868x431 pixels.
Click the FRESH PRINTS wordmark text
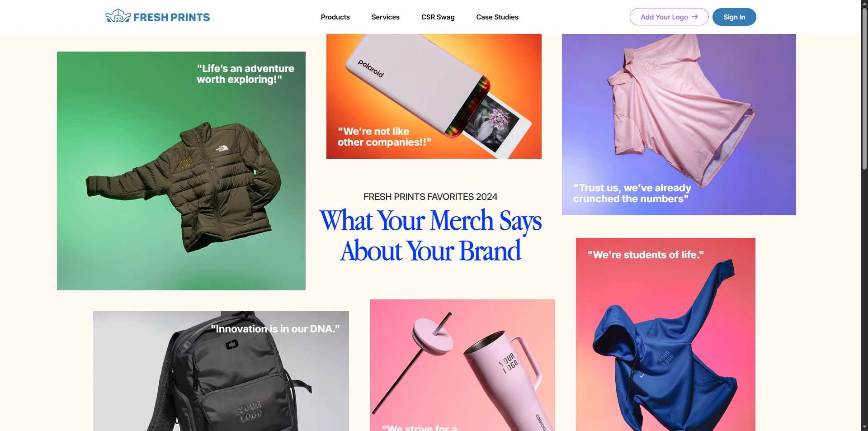[172, 17]
